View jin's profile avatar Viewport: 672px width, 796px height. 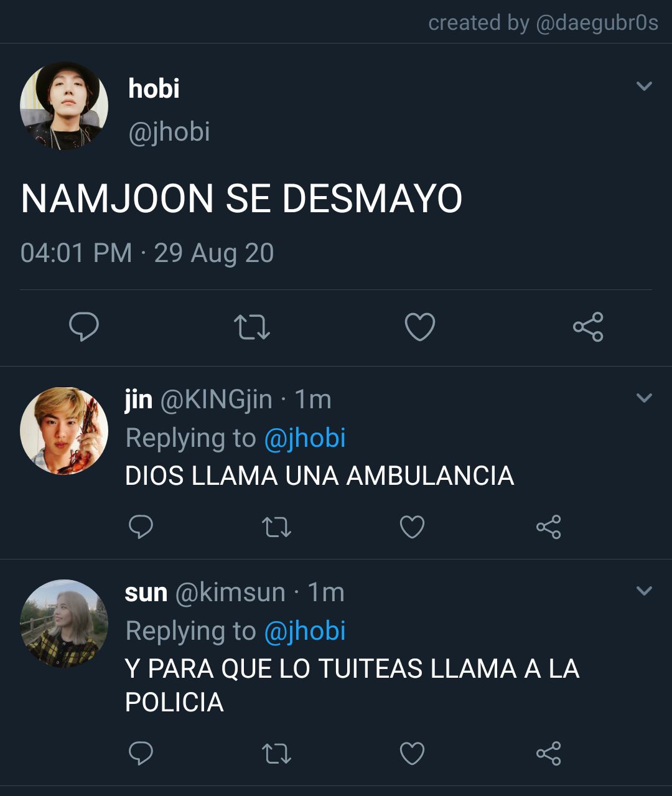[x=64, y=431]
